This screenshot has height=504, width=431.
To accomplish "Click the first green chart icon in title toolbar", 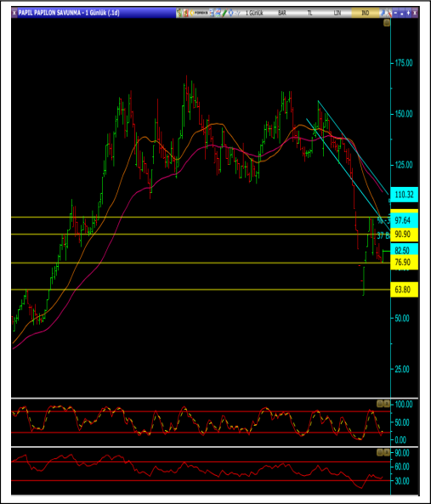I will (179, 13).
